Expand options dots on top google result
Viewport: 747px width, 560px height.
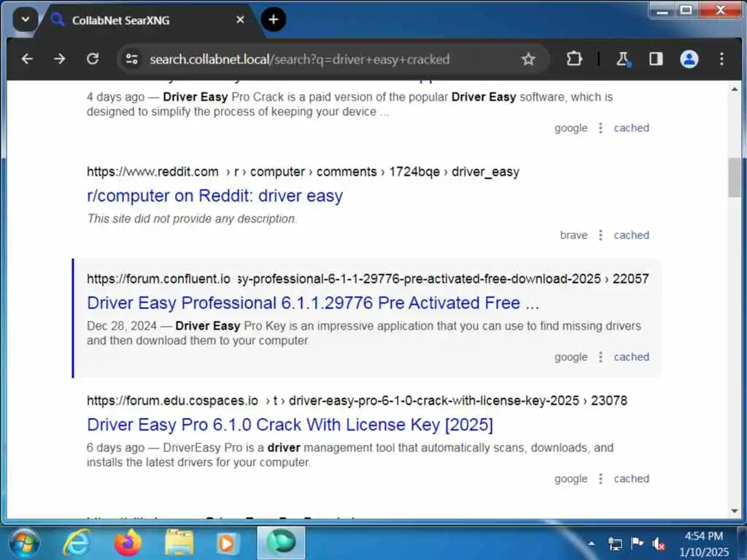600,128
